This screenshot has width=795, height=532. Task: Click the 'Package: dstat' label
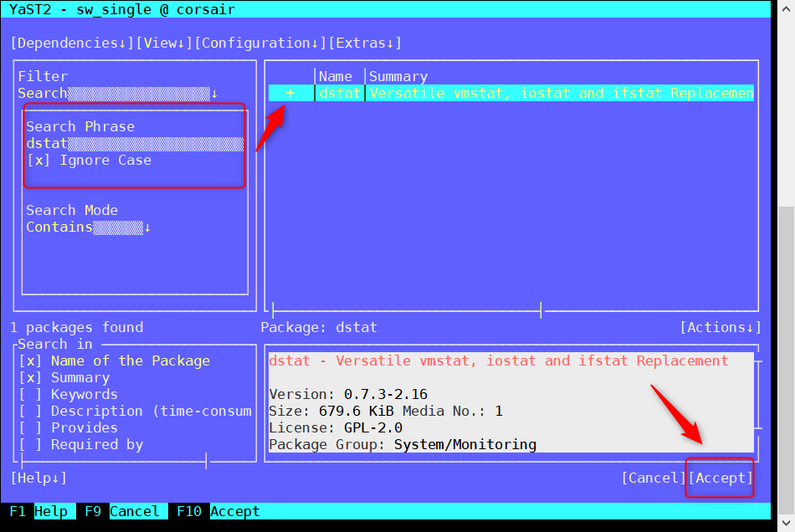tap(319, 327)
